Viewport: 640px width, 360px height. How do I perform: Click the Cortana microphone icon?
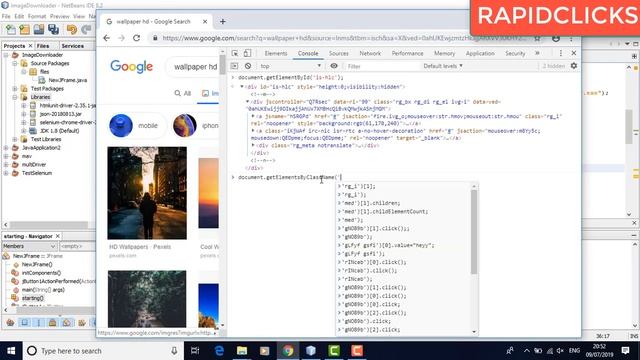(174, 351)
